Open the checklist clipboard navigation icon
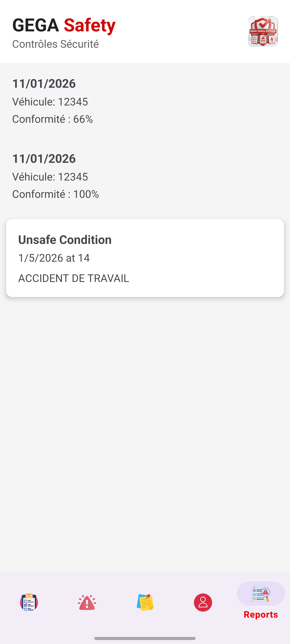This screenshot has height=644, width=290. click(x=29, y=602)
